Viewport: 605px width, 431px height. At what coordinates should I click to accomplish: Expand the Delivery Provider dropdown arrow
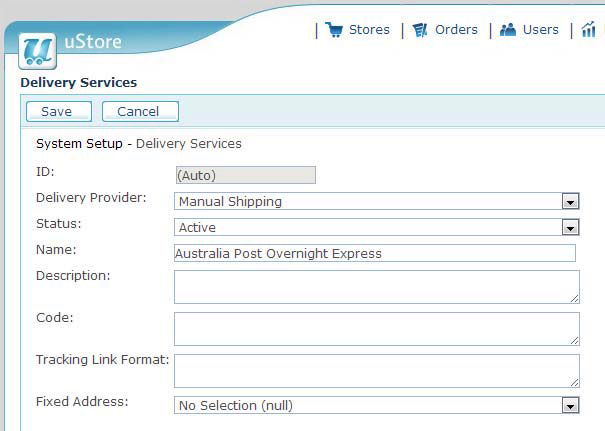(x=570, y=201)
